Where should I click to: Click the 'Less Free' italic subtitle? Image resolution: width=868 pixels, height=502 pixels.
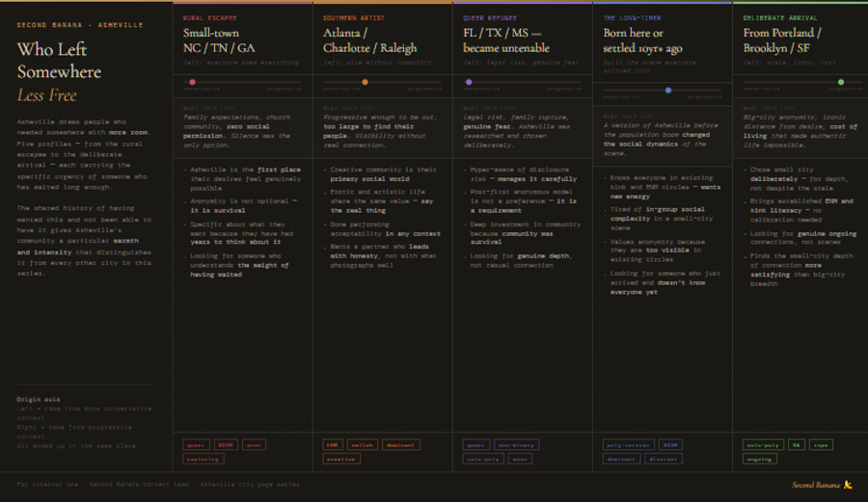47,95
